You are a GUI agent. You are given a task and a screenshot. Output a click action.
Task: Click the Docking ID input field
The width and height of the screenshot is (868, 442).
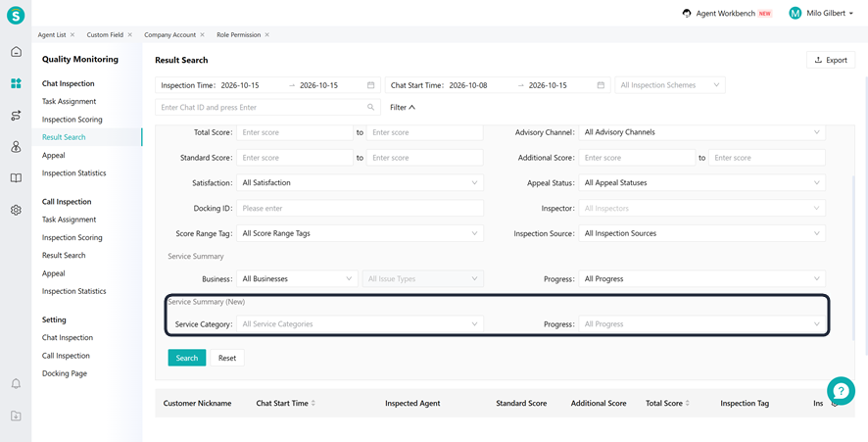(x=360, y=209)
